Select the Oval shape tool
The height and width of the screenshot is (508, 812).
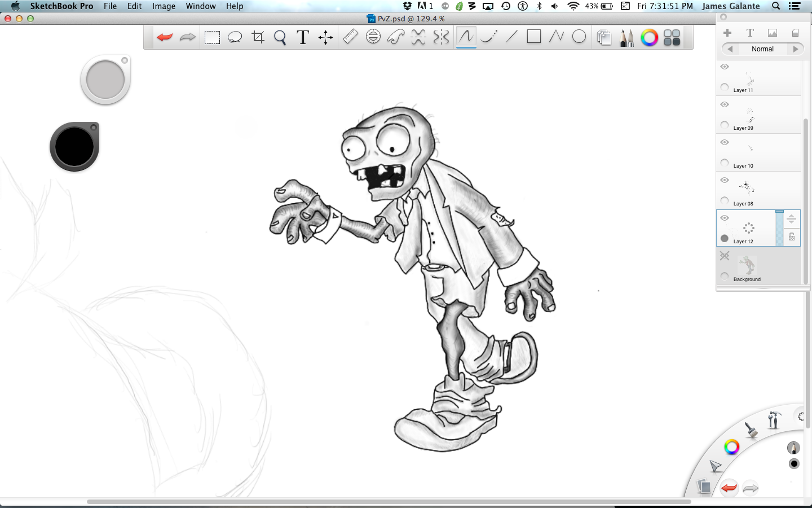579,37
